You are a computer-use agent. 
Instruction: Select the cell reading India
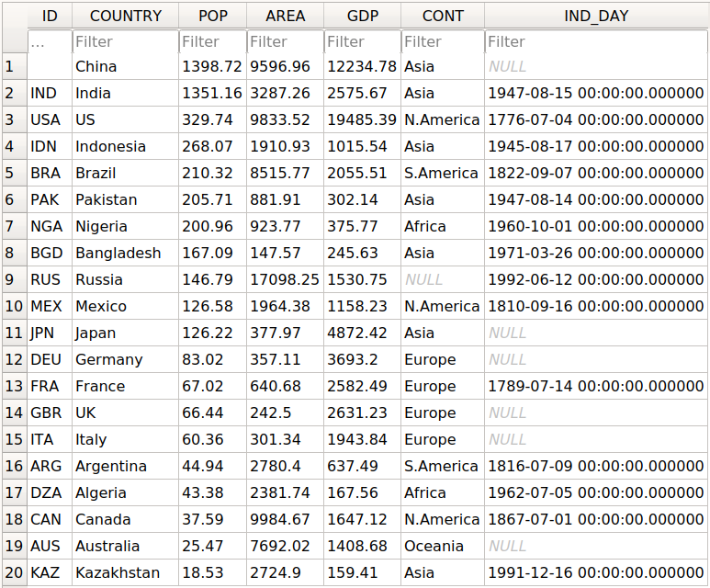pos(126,94)
